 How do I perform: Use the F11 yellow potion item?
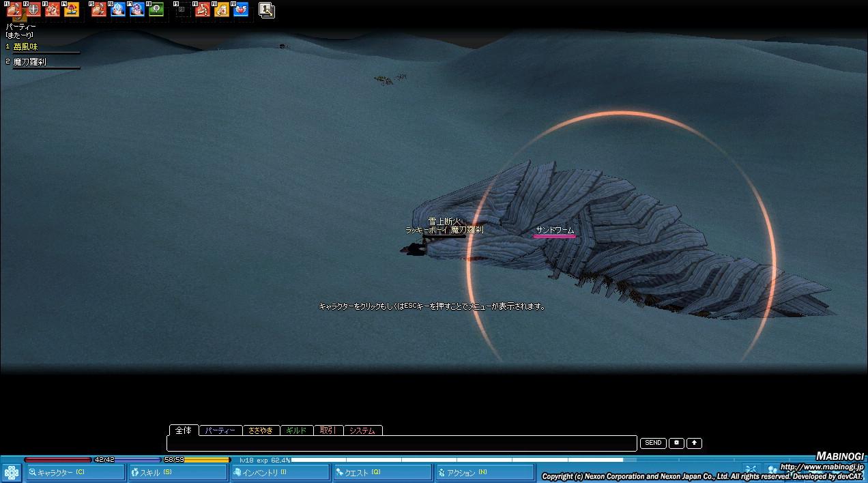point(222,10)
